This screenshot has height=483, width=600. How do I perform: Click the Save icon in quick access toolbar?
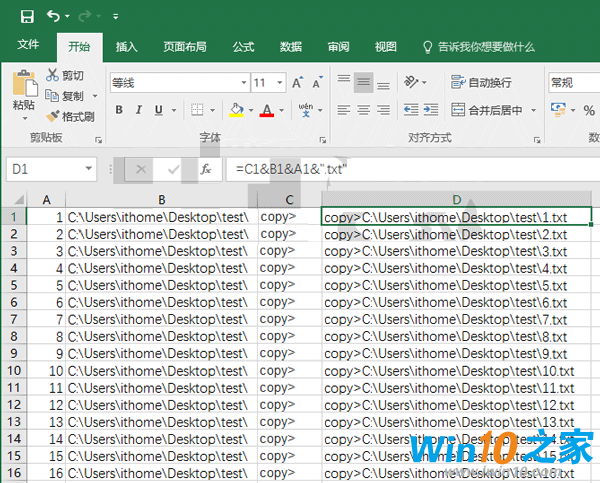click(27, 16)
